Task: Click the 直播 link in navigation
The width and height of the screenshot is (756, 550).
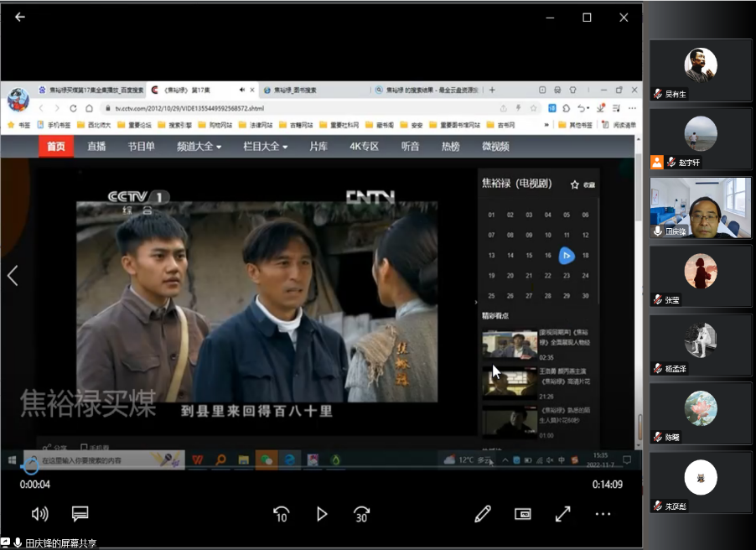Action: point(96,146)
